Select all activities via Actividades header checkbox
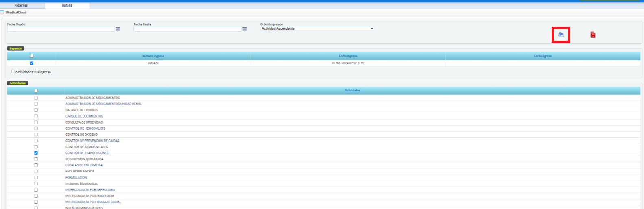 coord(36,91)
